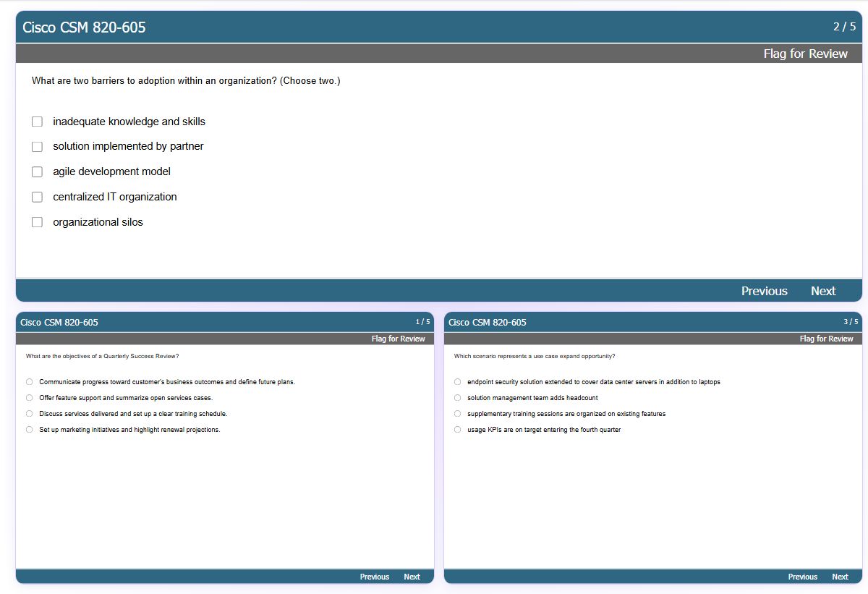Click question text about Quarterly Success Review
This screenshot has height=594, width=868.
pos(102,357)
